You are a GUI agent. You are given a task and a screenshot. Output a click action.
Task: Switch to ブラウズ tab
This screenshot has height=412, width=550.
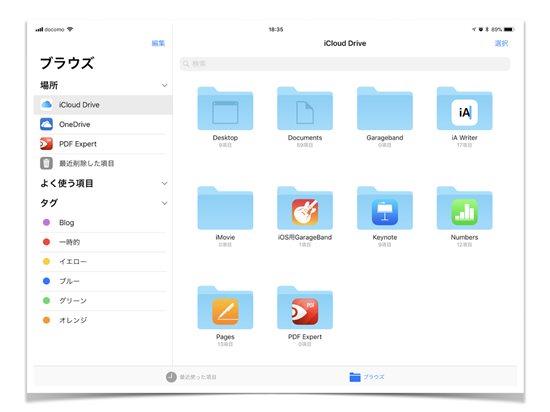pyautogui.click(x=367, y=377)
